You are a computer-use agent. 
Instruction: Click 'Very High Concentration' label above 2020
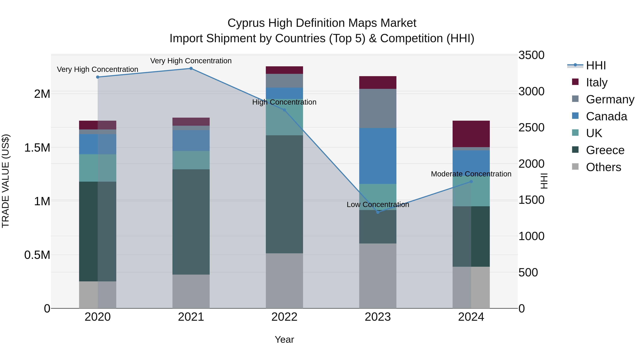[x=97, y=69]
